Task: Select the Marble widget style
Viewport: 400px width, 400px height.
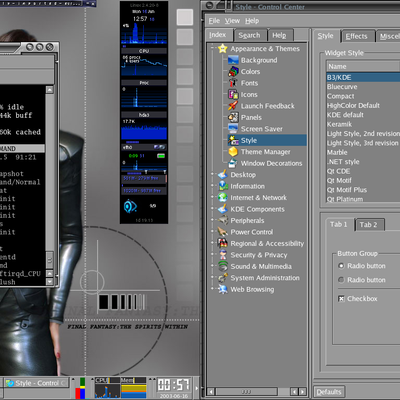Action: coord(363,152)
